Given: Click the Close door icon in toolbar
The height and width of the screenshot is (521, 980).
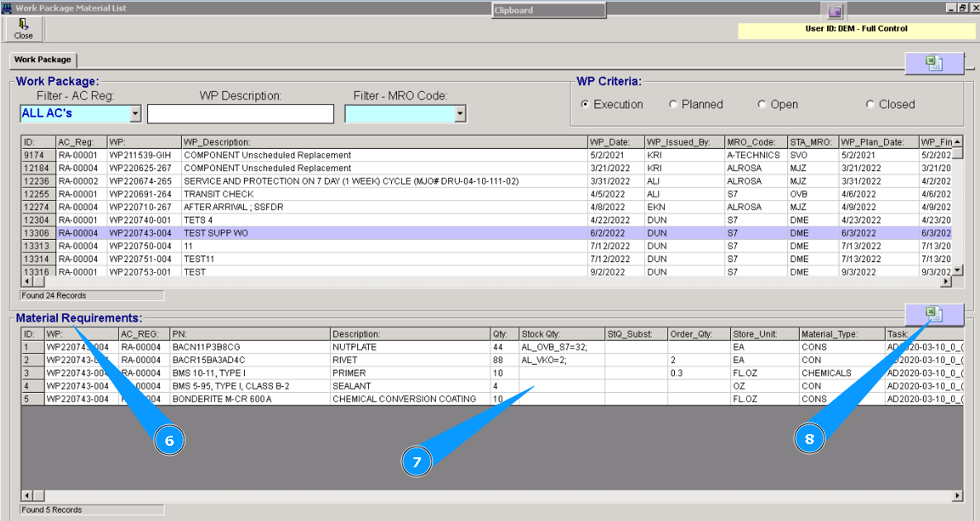Looking at the screenshot, I should [x=23, y=25].
